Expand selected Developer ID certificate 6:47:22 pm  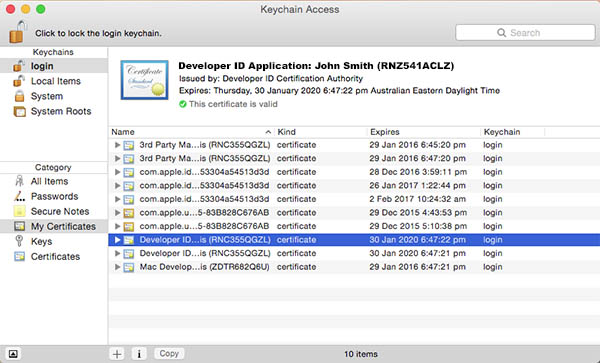(117, 240)
